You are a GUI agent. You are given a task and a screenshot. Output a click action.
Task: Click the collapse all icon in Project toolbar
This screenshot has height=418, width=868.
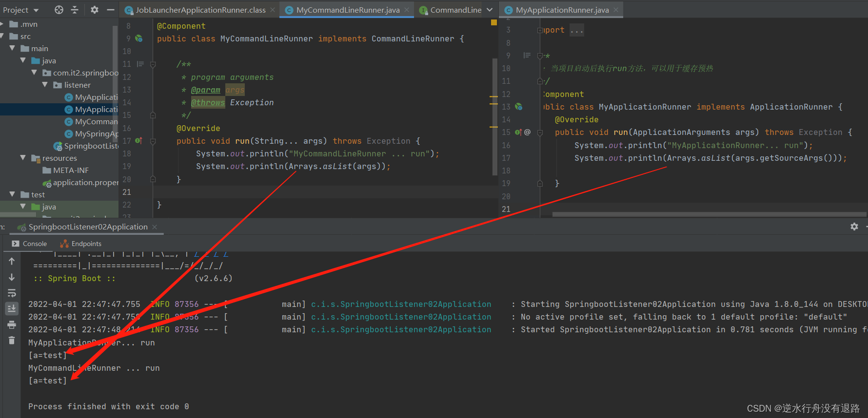tap(75, 10)
